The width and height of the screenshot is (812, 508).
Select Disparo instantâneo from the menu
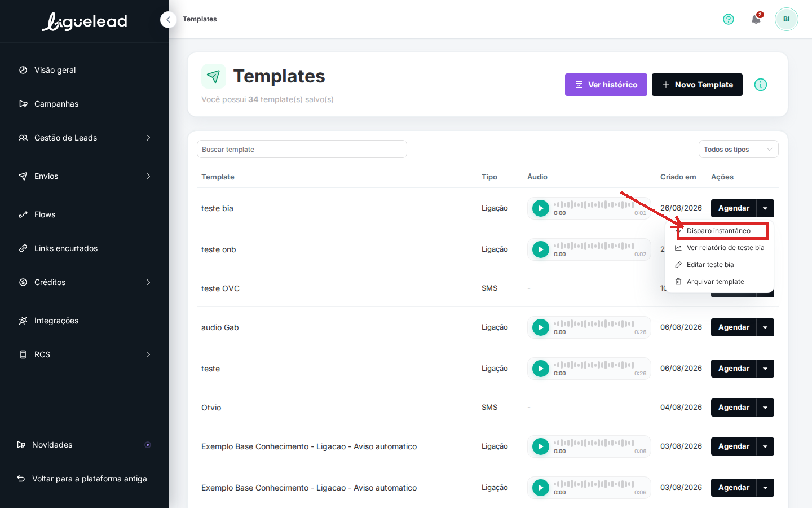[720, 231]
